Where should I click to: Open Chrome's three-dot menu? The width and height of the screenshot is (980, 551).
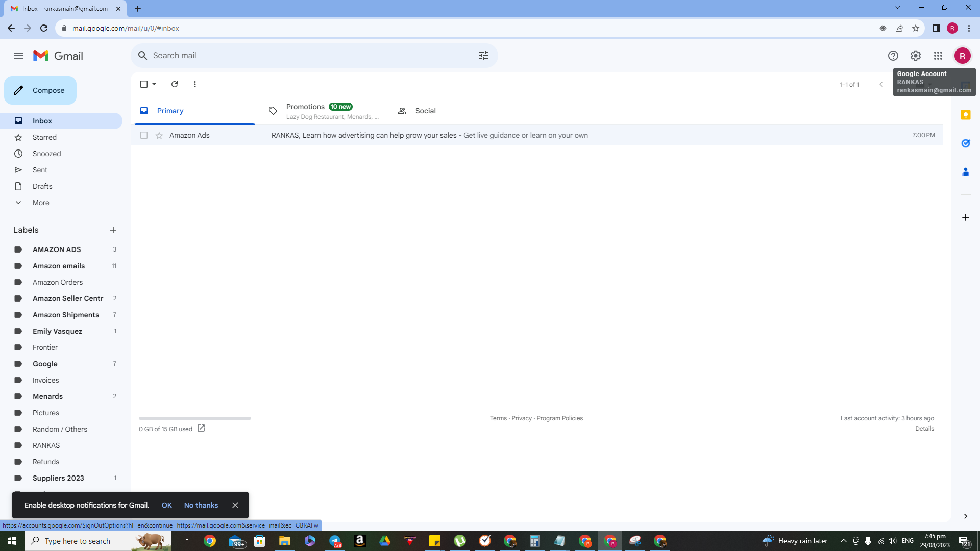969,28
